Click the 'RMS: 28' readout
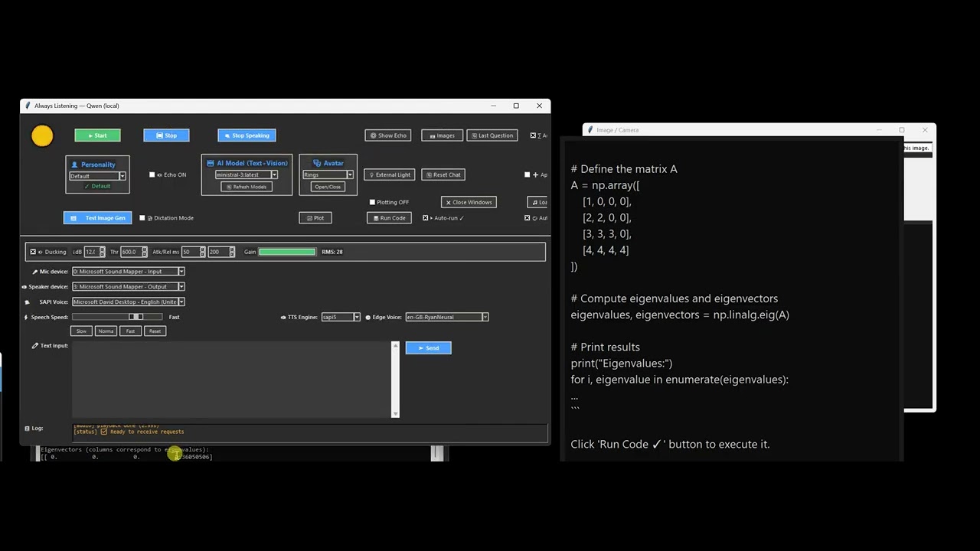The height and width of the screenshot is (551, 980). click(x=332, y=252)
